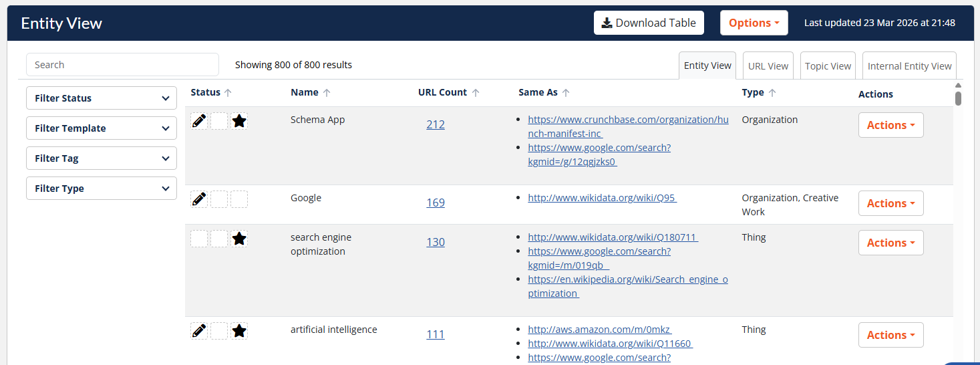The image size is (980, 365).
Task: Open Google search kgmid 019qb link
Action: coord(599,258)
